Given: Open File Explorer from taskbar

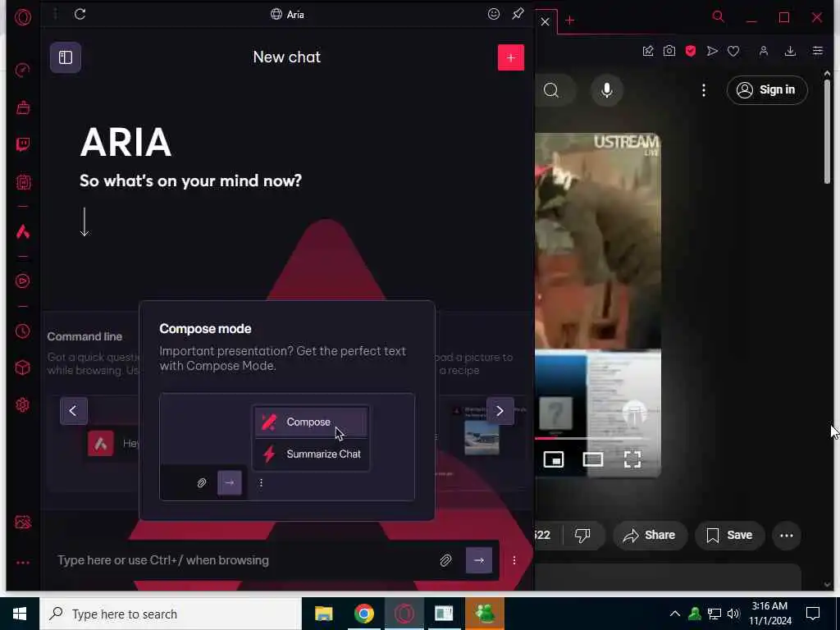Looking at the screenshot, I should pyautogui.click(x=323, y=614).
